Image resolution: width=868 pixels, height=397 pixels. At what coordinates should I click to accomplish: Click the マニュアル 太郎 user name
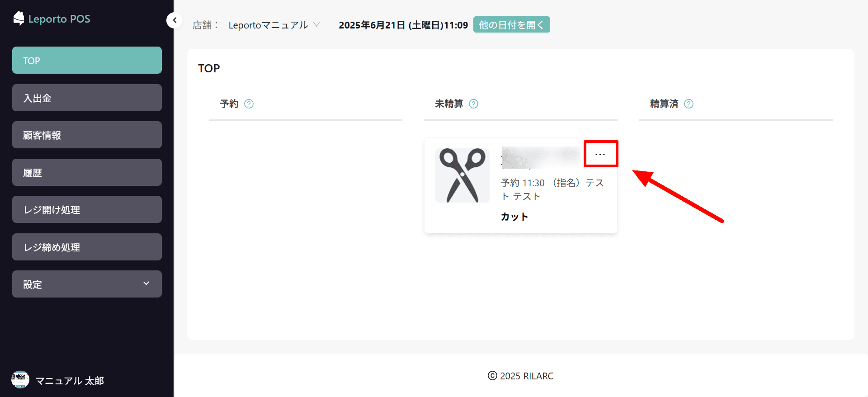(x=70, y=381)
